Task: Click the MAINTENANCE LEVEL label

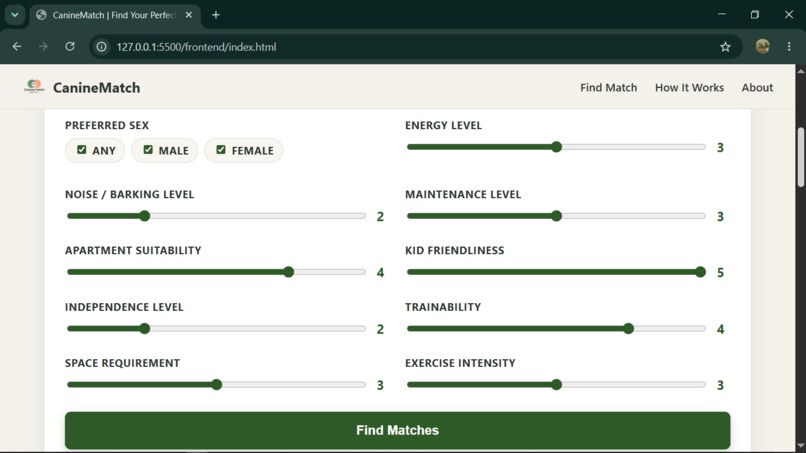Action: pyautogui.click(x=463, y=194)
